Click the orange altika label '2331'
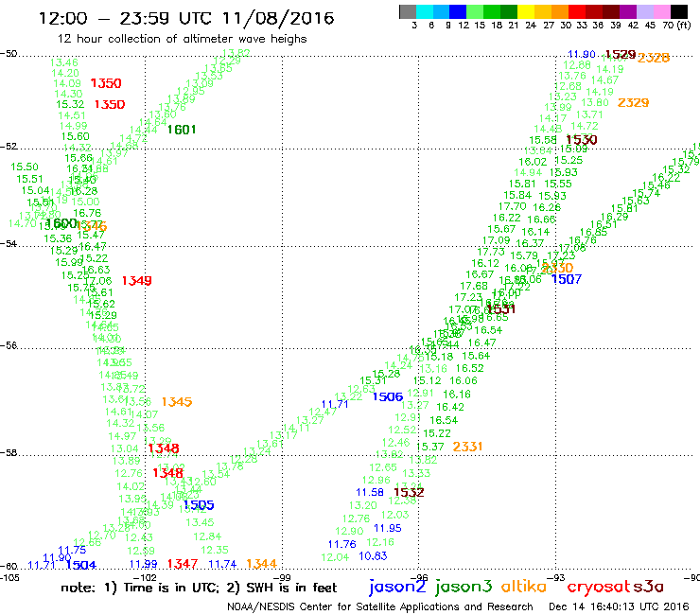 [467, 447]
